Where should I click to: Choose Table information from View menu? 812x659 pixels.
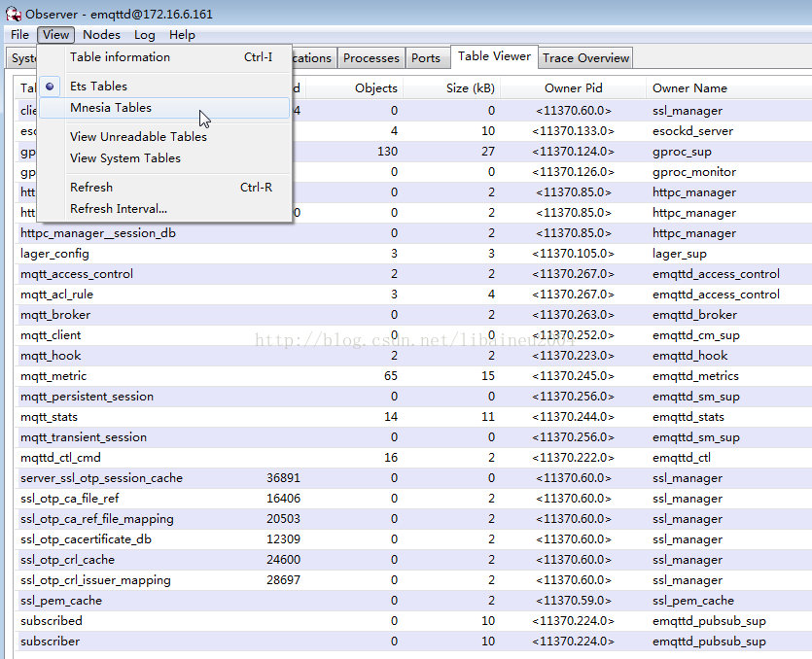click(164, 57)
